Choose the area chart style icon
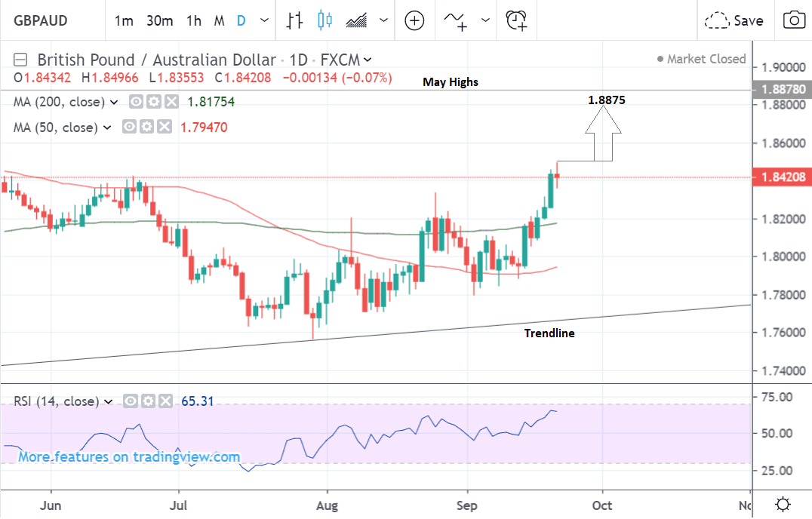Image resolution: width=812 pixels, height=519 pixels. point(356,20)
